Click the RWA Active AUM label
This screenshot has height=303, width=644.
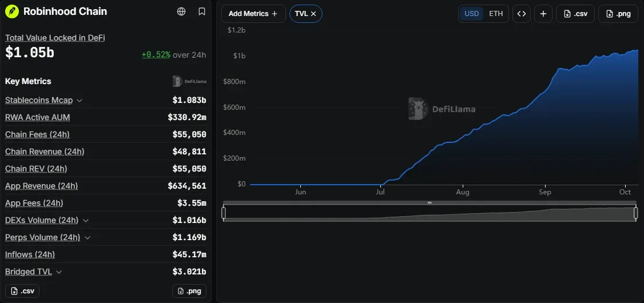37,117
